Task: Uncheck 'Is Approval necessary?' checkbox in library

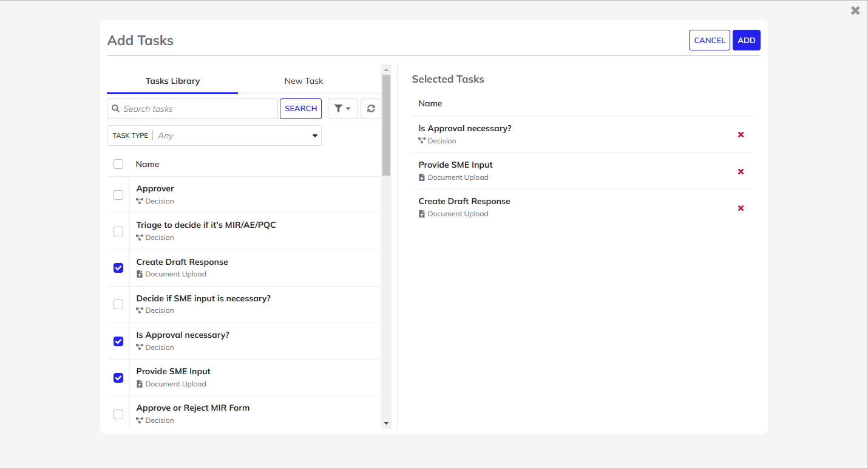Action: (118, 341)
